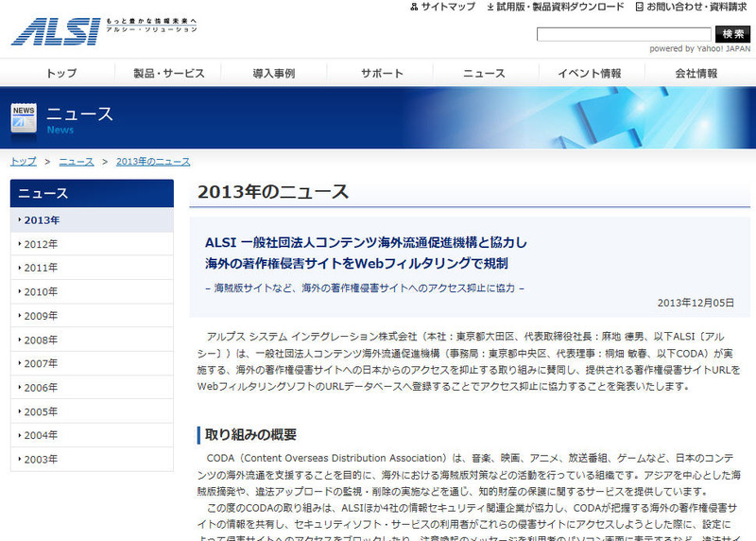Open イベント情報 in navigation bar
The image size is (756, 541).
(589, 73)
